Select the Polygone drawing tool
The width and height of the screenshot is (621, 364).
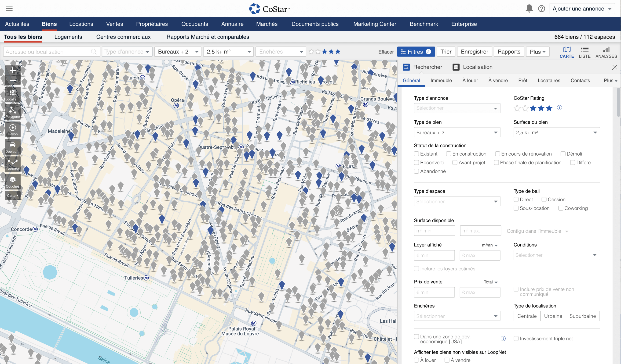click(x=13, y=112)
